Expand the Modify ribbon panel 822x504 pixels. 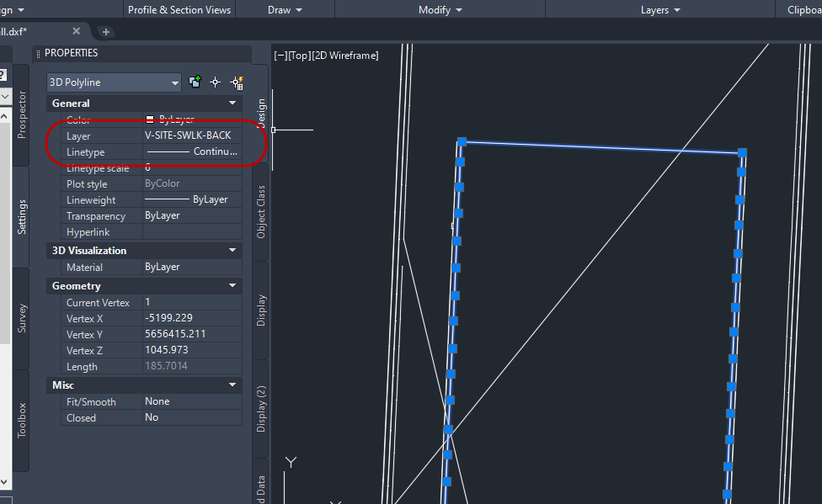pos(440,10)
